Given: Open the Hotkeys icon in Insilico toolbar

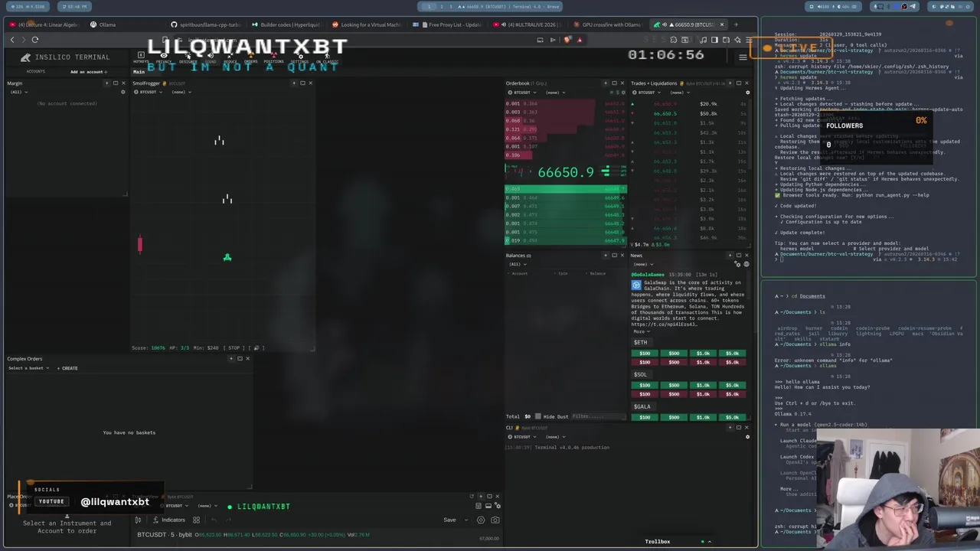Looking at the screenshot, I should (141, 56).
